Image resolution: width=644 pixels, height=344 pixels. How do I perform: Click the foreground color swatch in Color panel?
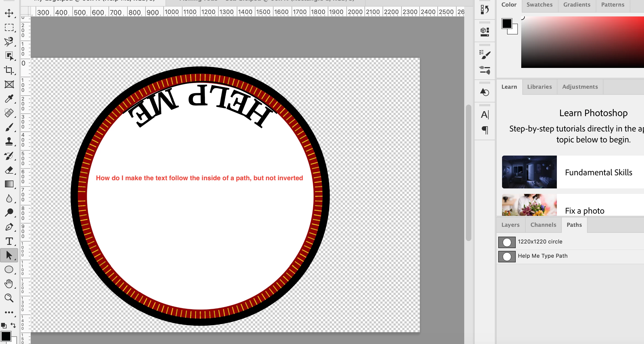point(507,24)
